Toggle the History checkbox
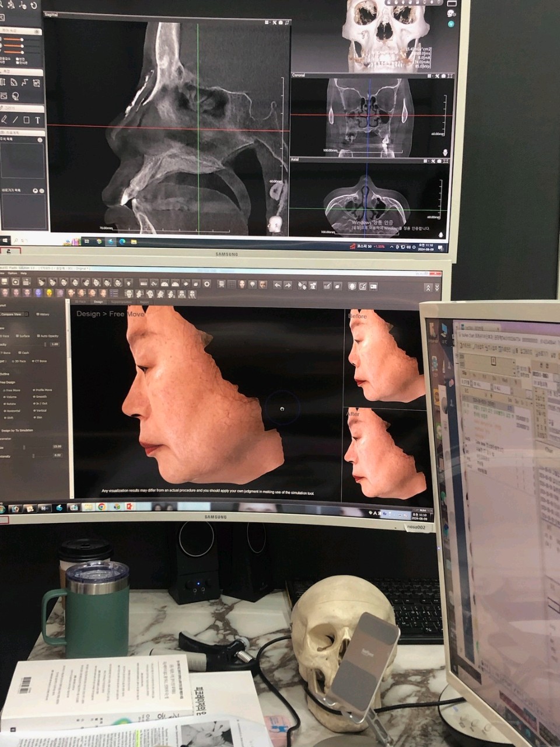The image size is (560, 747). point(43,315)
